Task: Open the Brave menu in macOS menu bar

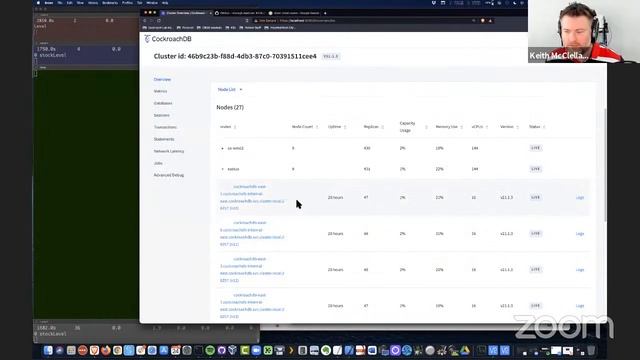Action: pyautogui.click(x=49, y=3)
